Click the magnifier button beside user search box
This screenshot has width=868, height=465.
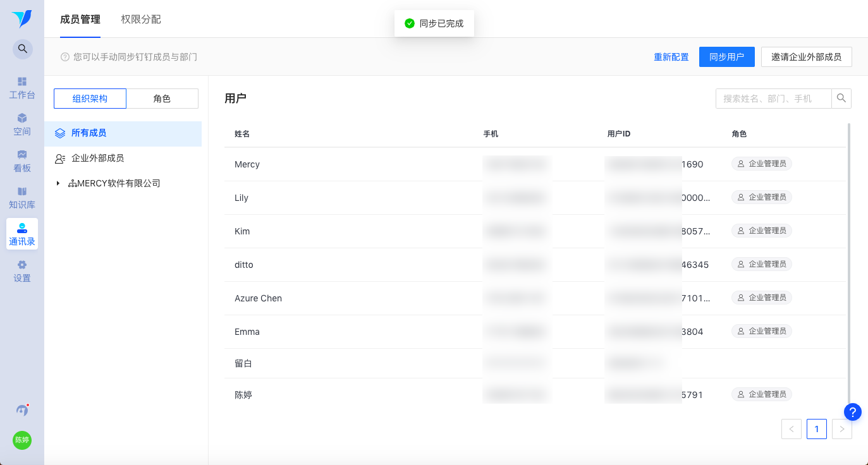[841, 99]
